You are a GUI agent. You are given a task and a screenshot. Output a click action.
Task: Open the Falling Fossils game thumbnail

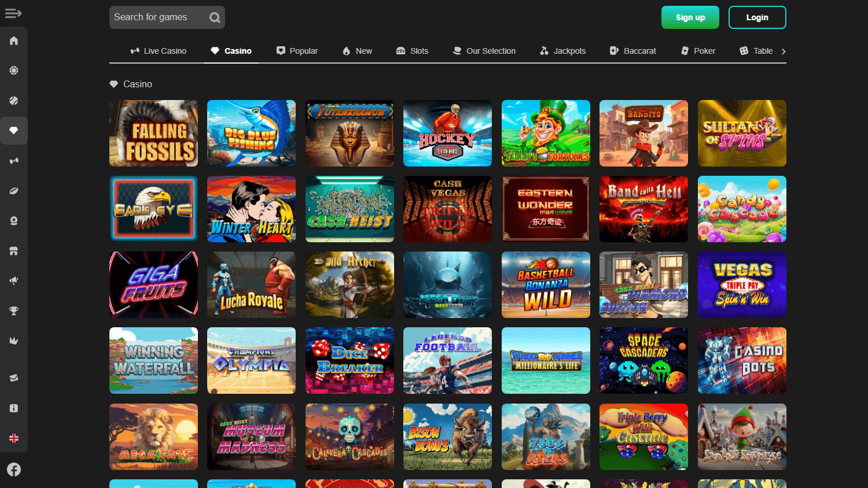[x=153, y=133]
